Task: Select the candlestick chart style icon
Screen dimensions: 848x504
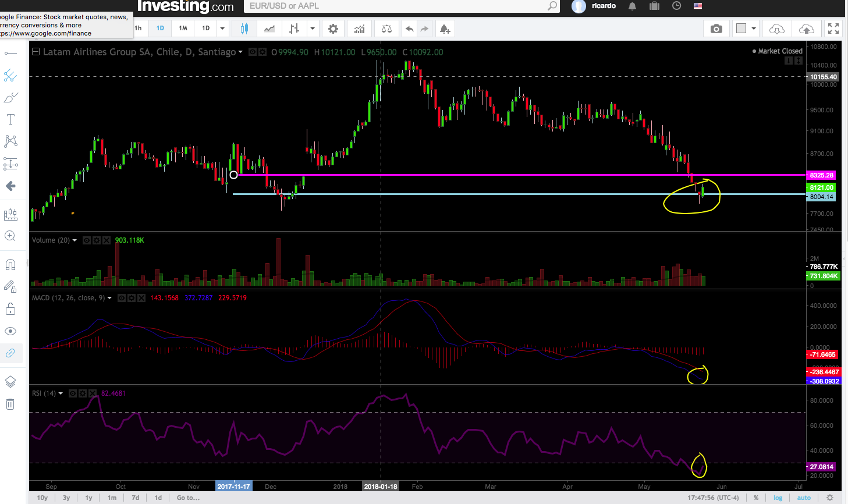Action: point(244,29)
